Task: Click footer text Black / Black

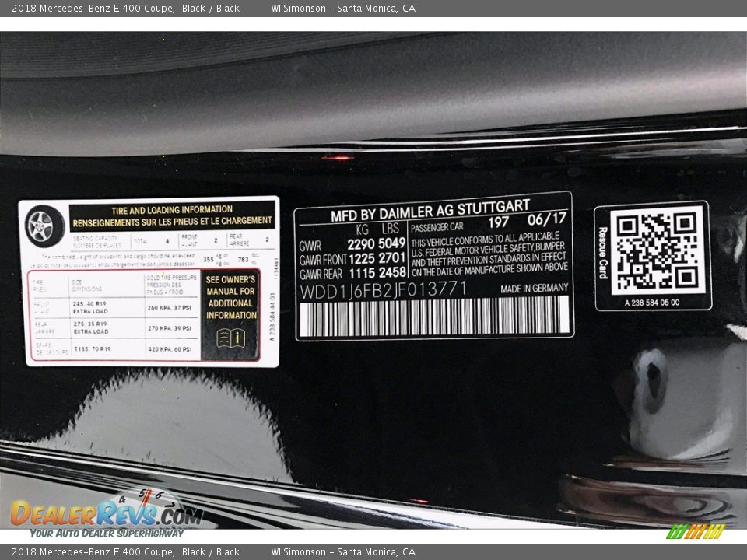Action: [211, 552]
